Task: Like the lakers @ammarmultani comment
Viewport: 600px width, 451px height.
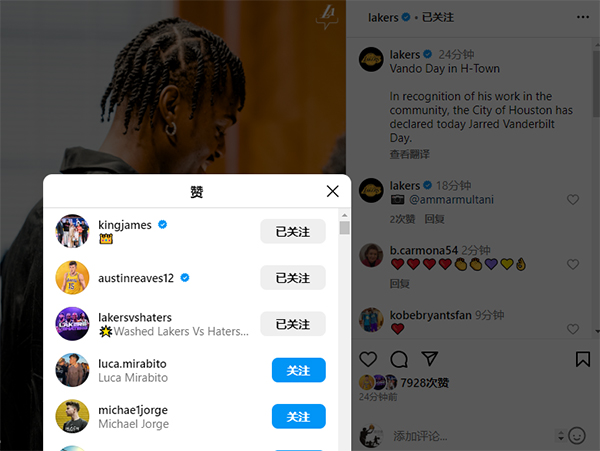Action: click(572, 199)
